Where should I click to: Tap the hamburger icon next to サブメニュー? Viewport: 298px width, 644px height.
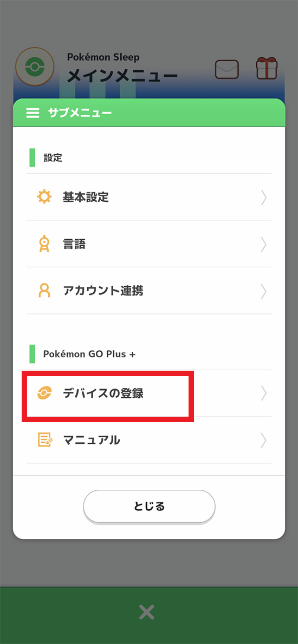(33, 113)
